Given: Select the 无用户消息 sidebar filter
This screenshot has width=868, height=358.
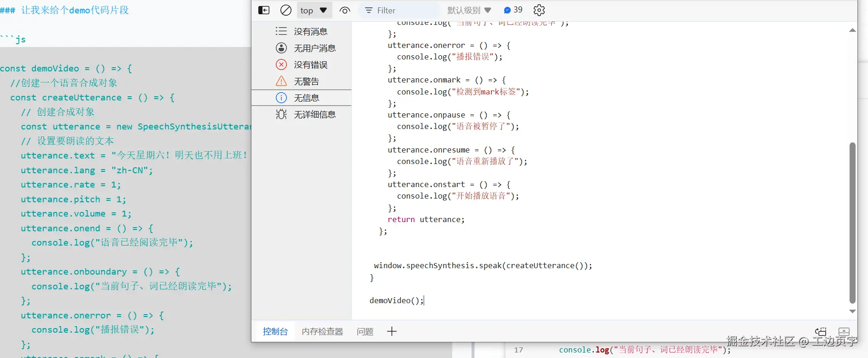Looking at the screenshot, I should [x=302, y=48].
